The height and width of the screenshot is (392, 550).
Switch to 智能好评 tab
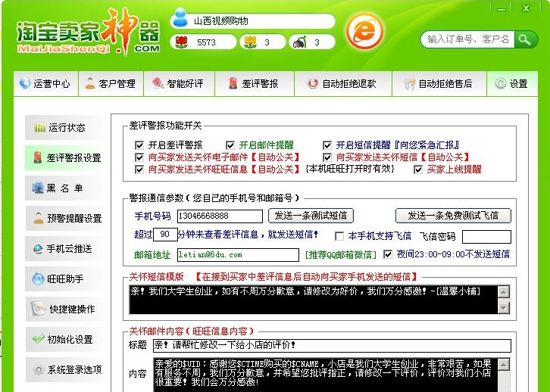180,84
